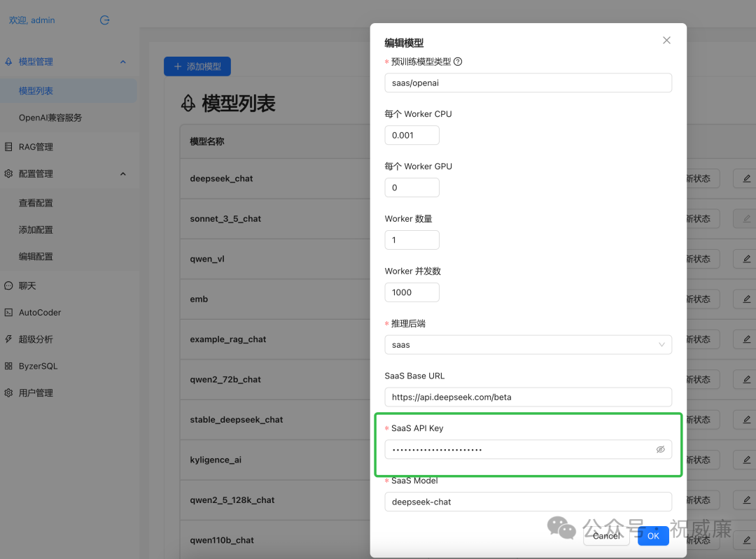Click the AutoCoder terminal icon
Screen dimensions: 756x559
[x=8, y=312]
